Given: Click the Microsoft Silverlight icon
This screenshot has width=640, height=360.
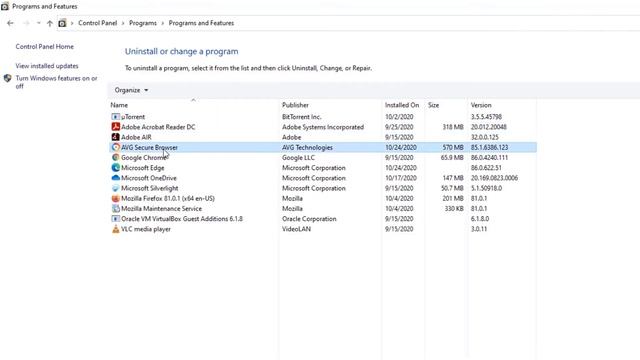Looking at the screenshot, I should point(116,188).
